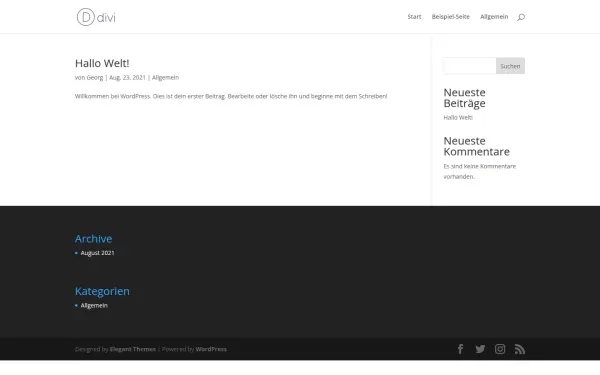This screenshot has height=375, width=600.
Task: Open Allgemein category in post meta
Action: pyautogui.click(x=165, y=77)
